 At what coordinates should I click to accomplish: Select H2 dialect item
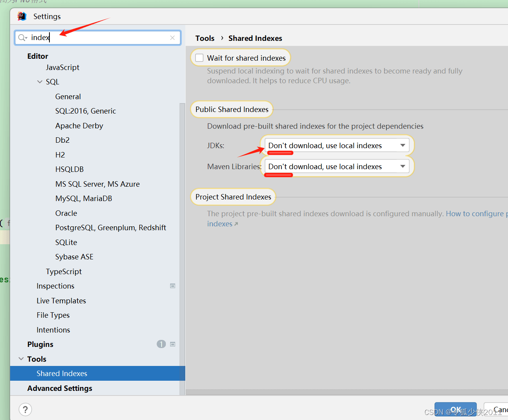[60, 155]
